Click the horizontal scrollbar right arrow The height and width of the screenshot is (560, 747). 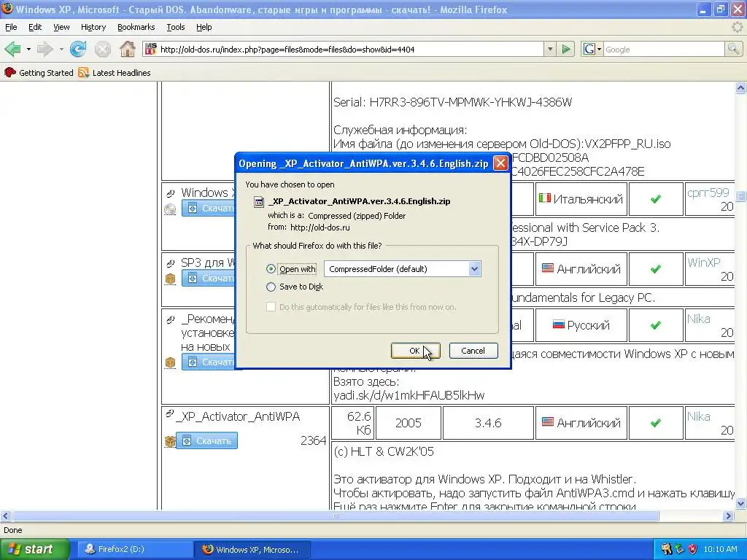click(728, 516)
